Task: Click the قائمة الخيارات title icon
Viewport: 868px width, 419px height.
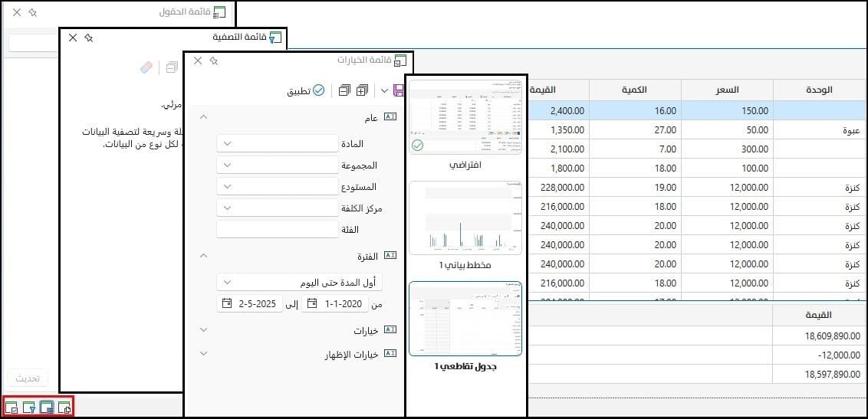Action: pyautogui.click(x=400, y=61)
